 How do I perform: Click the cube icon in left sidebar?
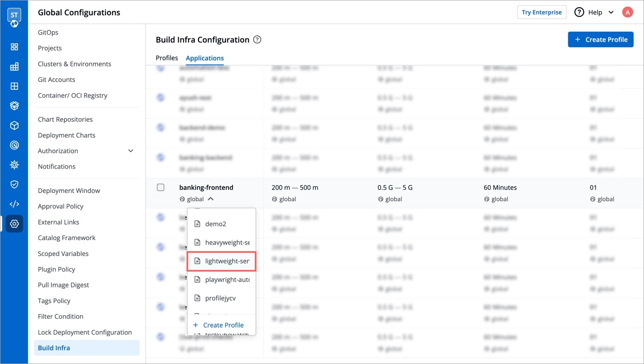(x=14, y=126)
